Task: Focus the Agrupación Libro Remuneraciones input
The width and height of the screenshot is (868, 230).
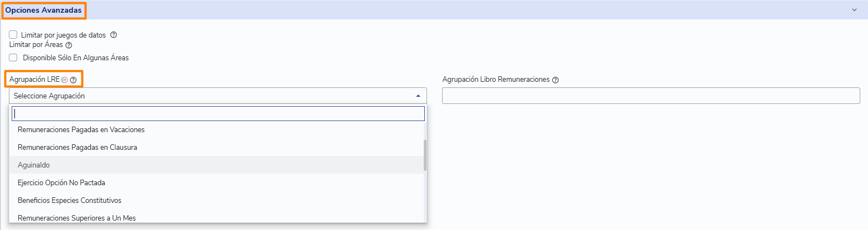Action: click(651, 96)
